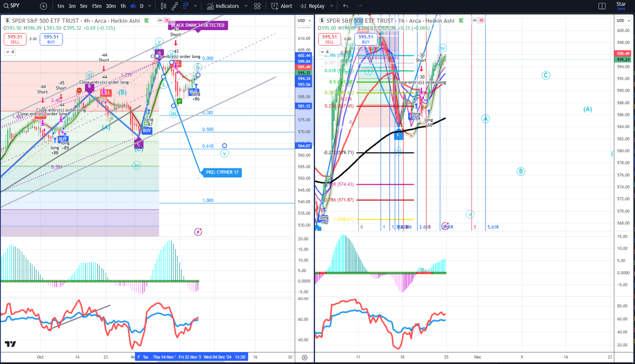Select the D daily timeframe
Image resolution: width=635 pixels, height=364 pixels.
coord(142,6)
